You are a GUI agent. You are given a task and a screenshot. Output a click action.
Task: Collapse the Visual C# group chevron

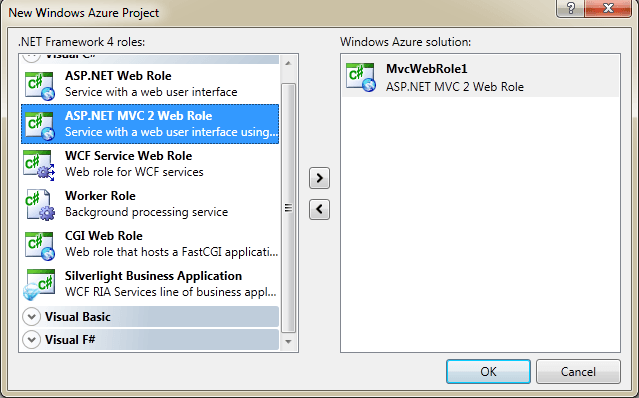point(31,57)
